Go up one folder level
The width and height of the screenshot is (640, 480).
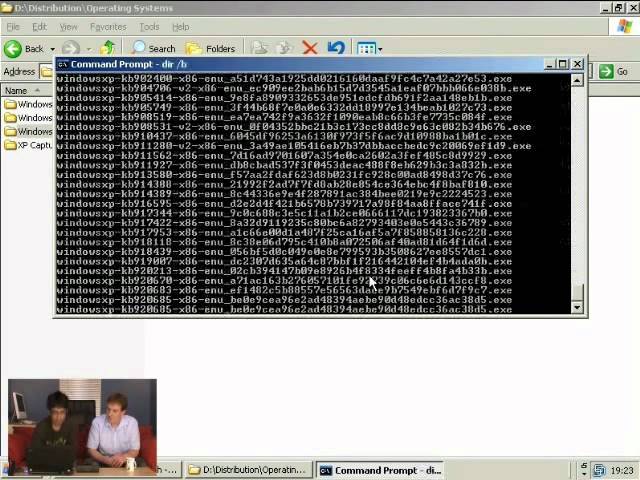pos(108,49)
